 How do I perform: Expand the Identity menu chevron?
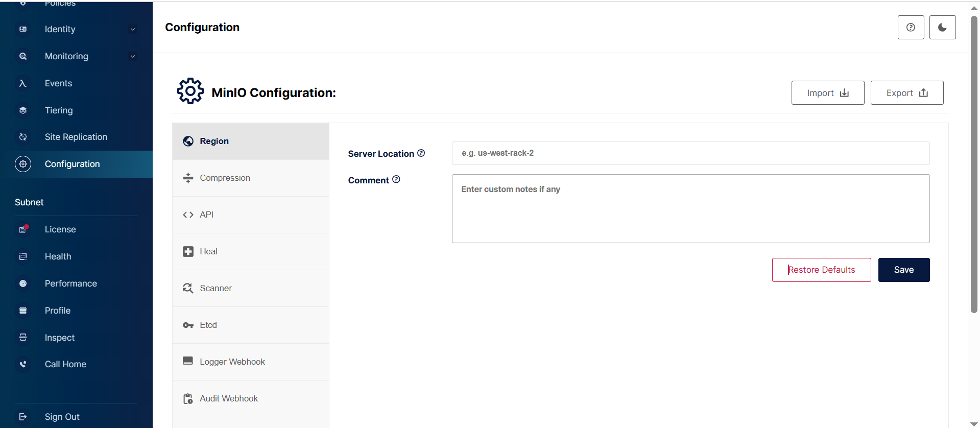(133, 29)
